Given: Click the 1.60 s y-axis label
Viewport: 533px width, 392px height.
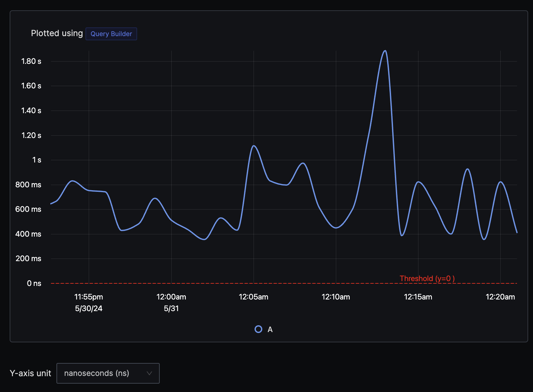Looking at the screenshot, I should coord(31,86).
